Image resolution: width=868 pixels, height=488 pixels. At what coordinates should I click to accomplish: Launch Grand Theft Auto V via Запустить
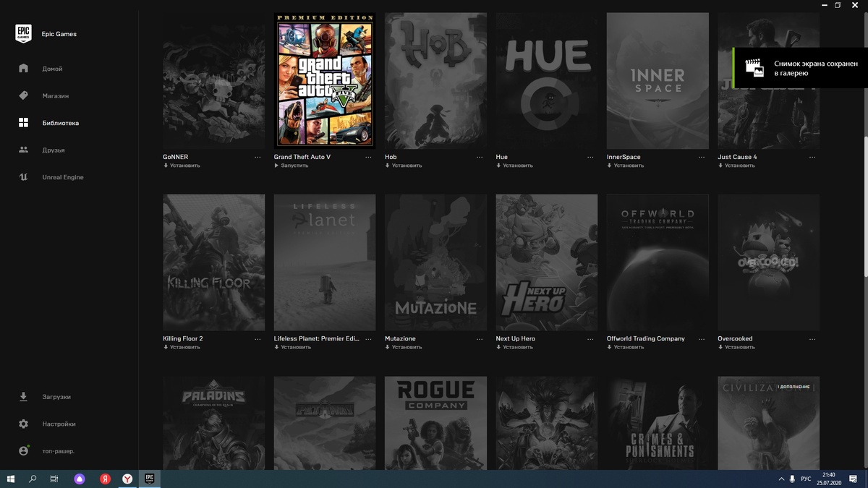(292, 166)
